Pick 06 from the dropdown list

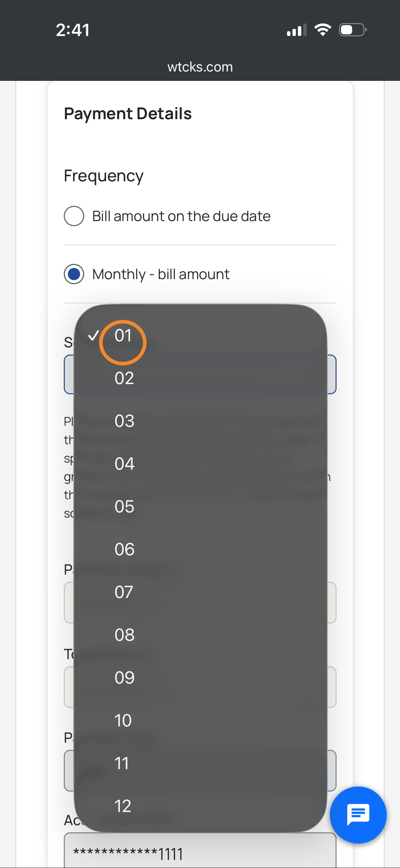pos(124,549)
